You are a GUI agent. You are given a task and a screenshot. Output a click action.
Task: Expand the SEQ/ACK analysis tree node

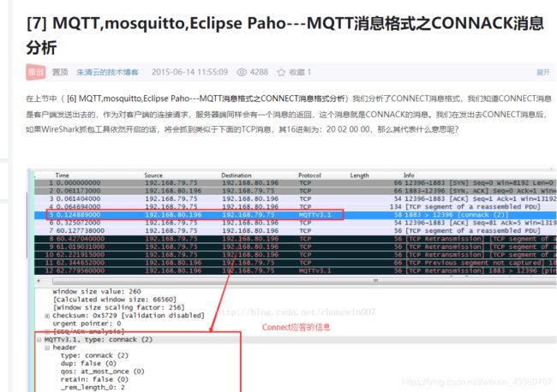pyautogui.click(x=47, y=331)
